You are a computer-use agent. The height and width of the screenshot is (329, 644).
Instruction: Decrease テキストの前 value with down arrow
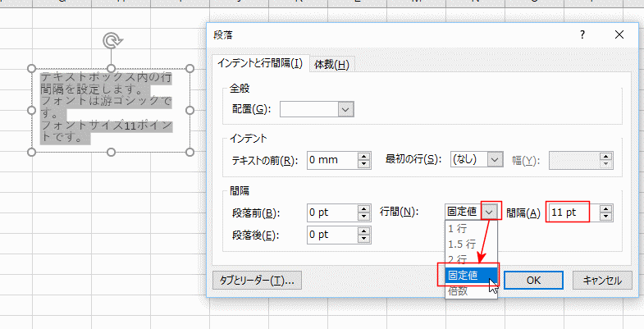[364, 164]
